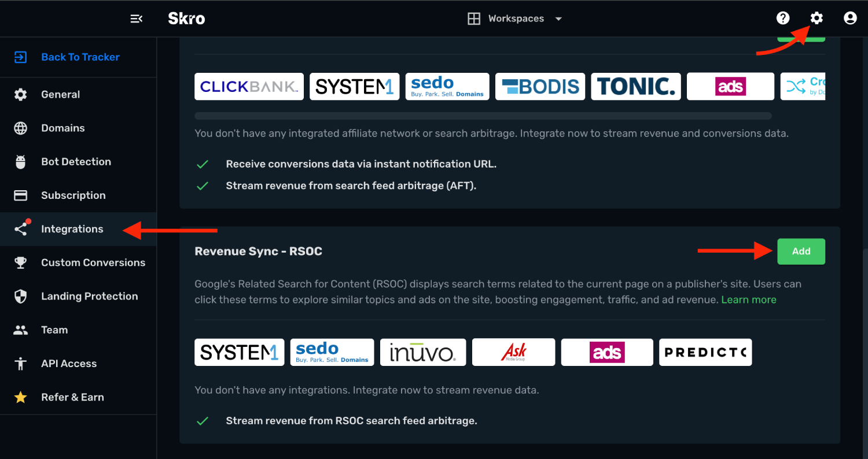
Task: Click text 'Stream revenue from search feed arbitrage (AFT).'
Action: click(x=351, y=186)
